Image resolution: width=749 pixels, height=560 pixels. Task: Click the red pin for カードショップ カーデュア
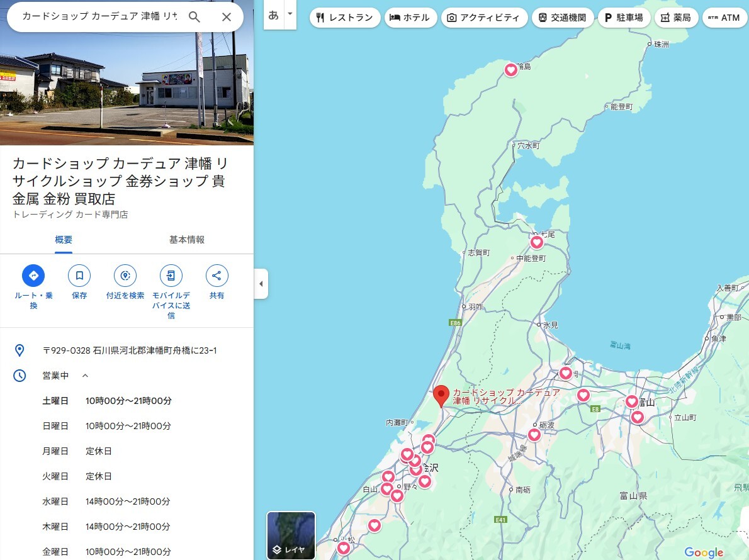441,396
